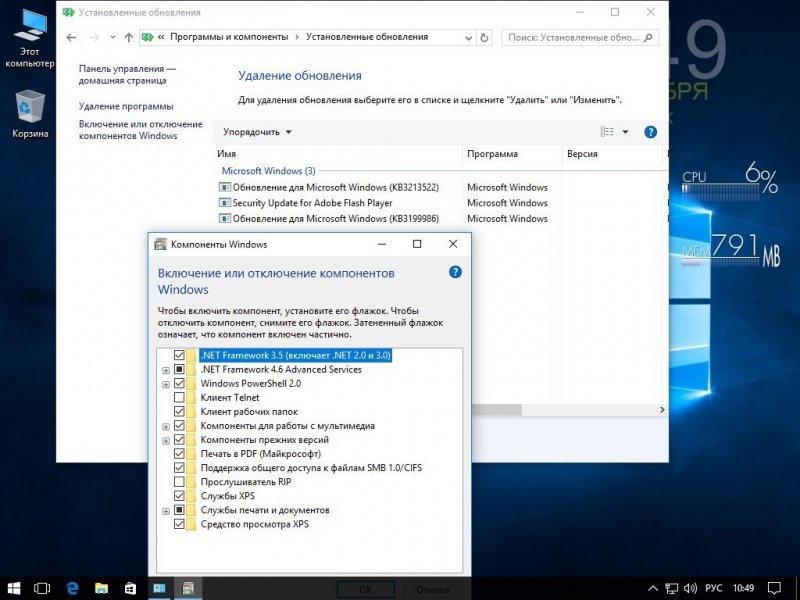Sort by Имя column header
Screen dimensions: 800x600
click(337, 154)
